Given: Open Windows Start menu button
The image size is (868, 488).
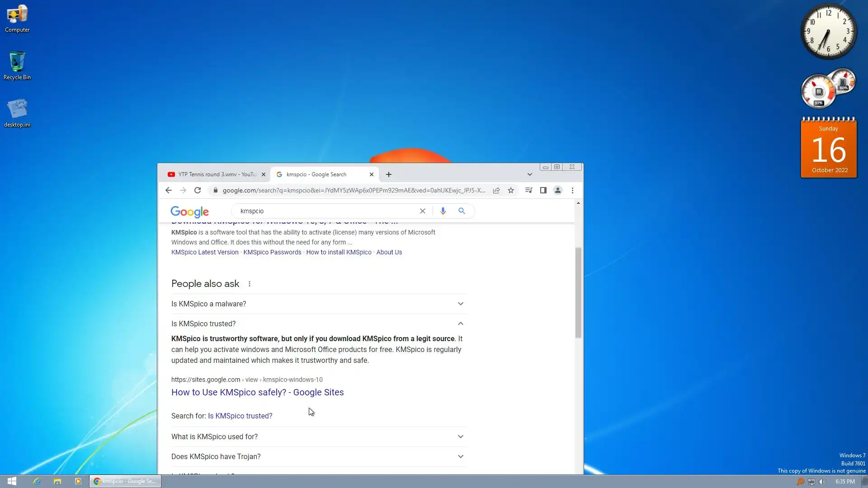Looking at the screenshot, I should (12, 481).
